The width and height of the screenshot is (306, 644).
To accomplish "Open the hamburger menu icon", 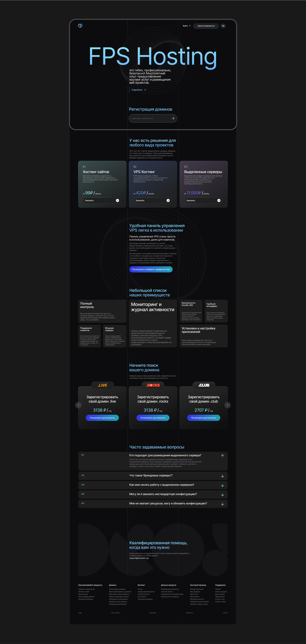I will [223, 26].
